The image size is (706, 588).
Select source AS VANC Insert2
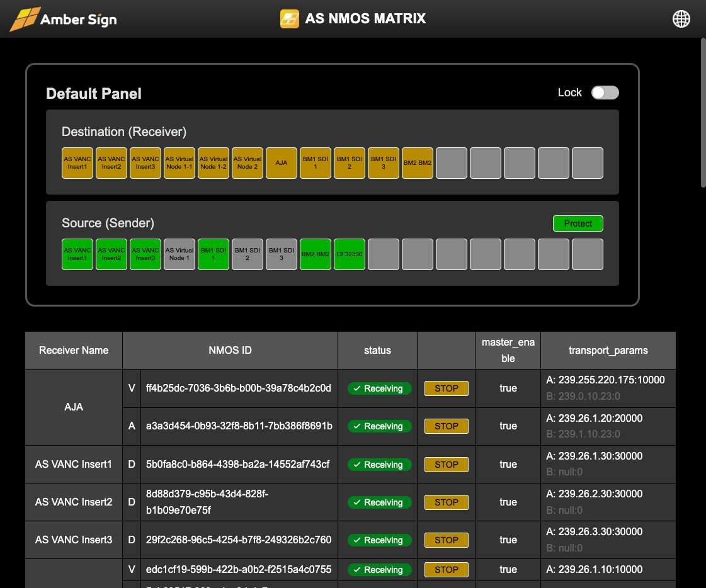pos(111,254)
